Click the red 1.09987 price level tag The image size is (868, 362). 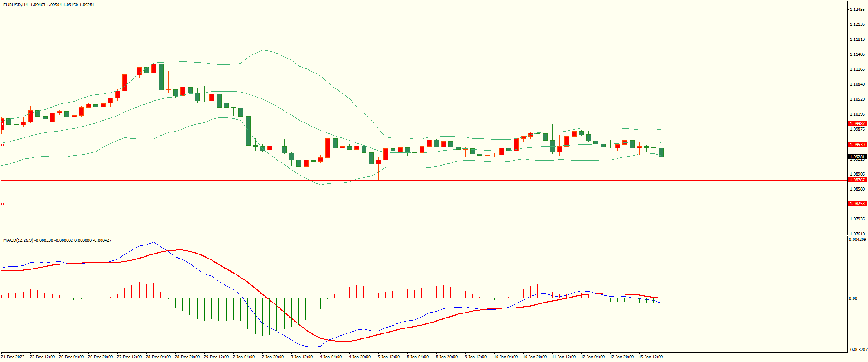[x=857, y=124]
